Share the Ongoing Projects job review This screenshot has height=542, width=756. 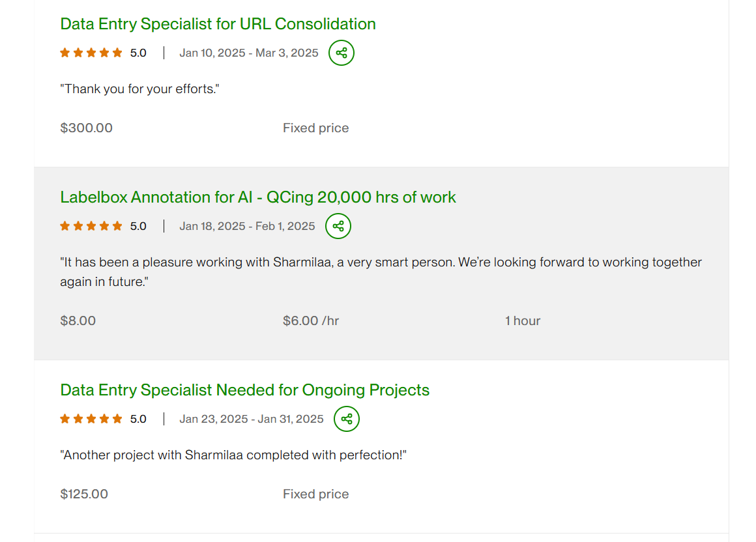tap(347, 419)
